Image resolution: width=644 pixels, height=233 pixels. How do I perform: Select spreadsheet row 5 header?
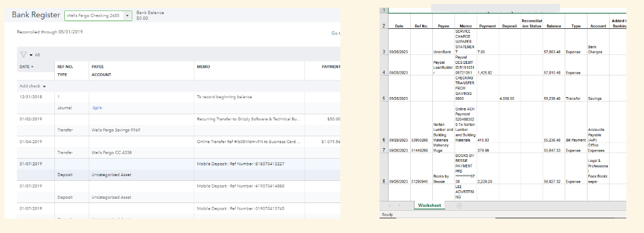click(384, 98)
